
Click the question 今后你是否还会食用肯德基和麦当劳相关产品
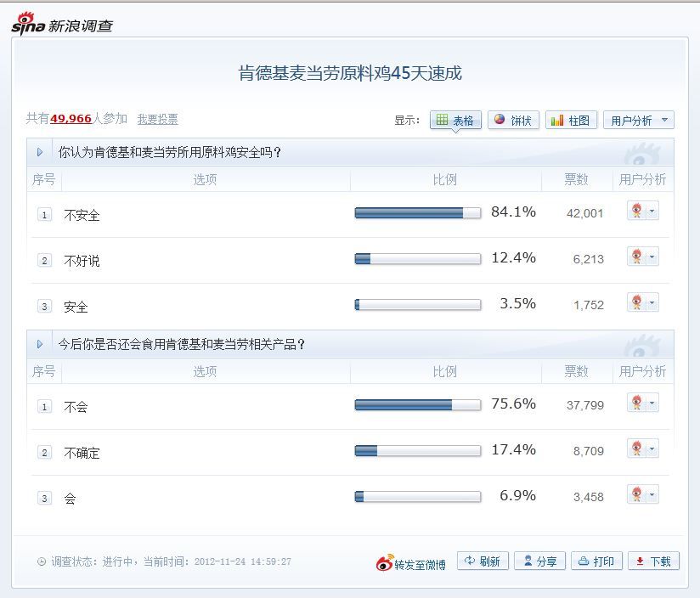pos(182,344)
